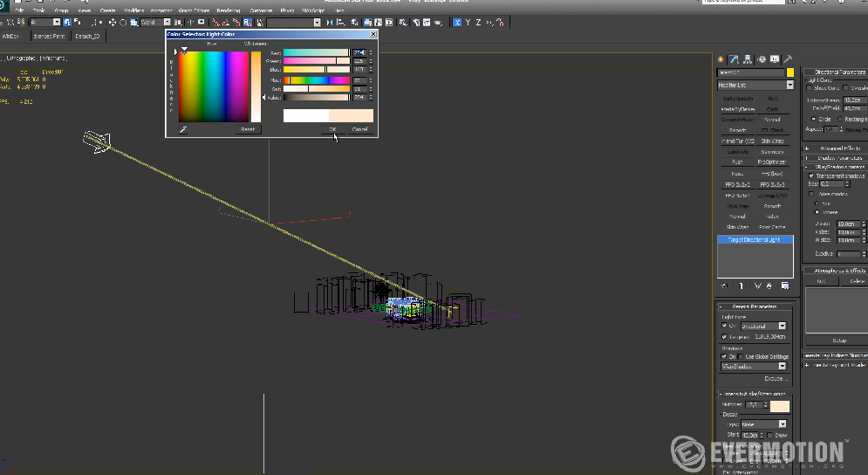Click the light color swatch beside Multiplier
This screenshot has width=868, height=475.
(779, 406)
